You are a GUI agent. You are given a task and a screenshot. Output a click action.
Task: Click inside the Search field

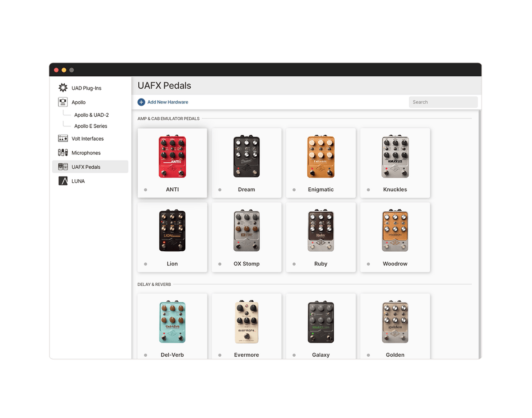pyautogui.click(x=443, y=102)
